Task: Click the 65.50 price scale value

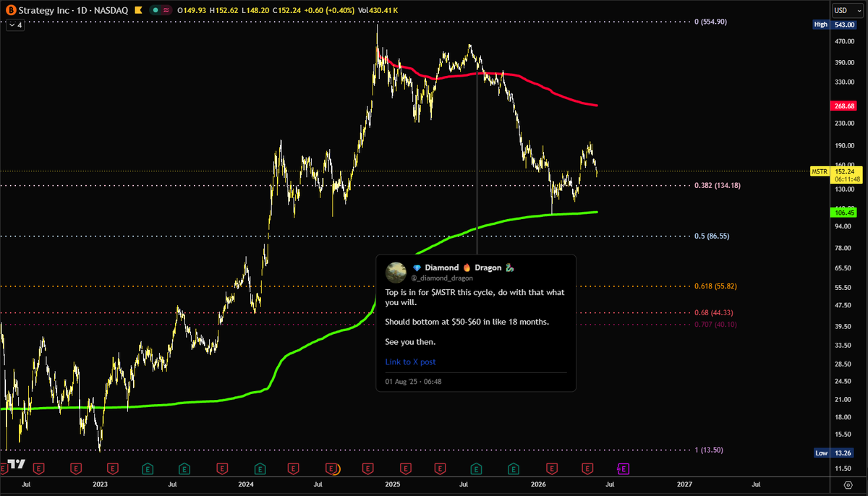Action: 842,268
